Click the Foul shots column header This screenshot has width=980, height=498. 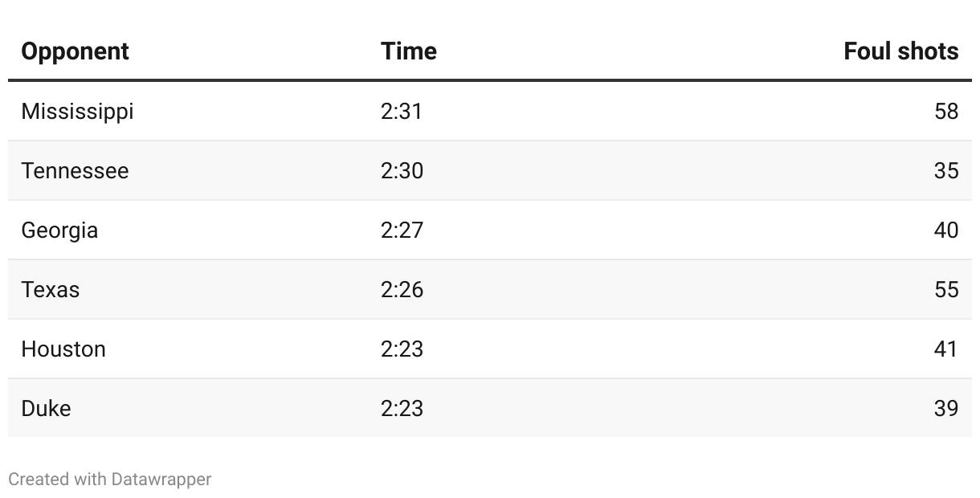900,51
